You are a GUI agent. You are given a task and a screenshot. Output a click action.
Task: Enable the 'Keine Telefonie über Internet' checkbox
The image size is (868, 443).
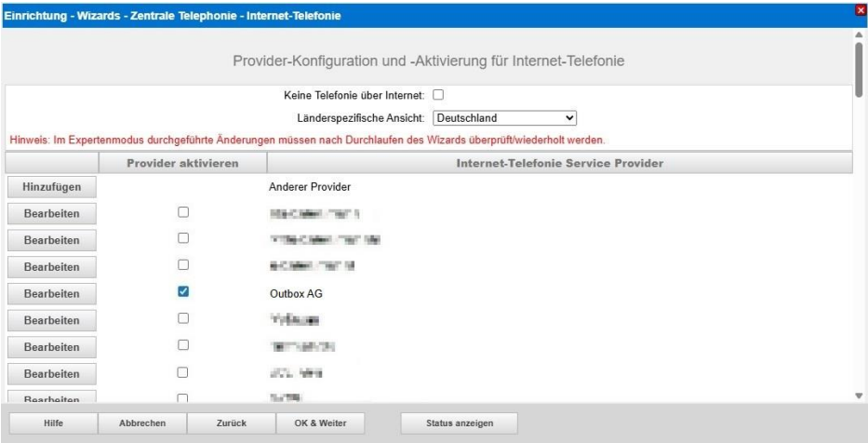coord(437,95)
